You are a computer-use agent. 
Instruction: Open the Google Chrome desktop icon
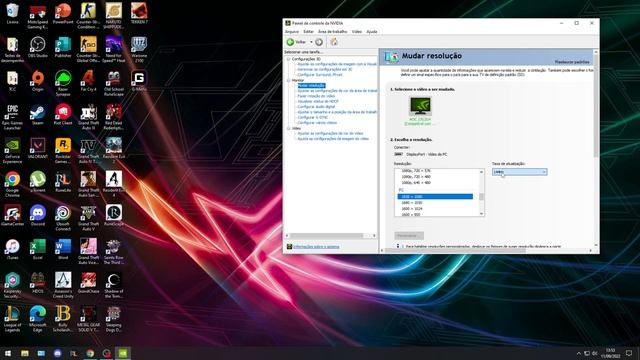pos(12,184)
